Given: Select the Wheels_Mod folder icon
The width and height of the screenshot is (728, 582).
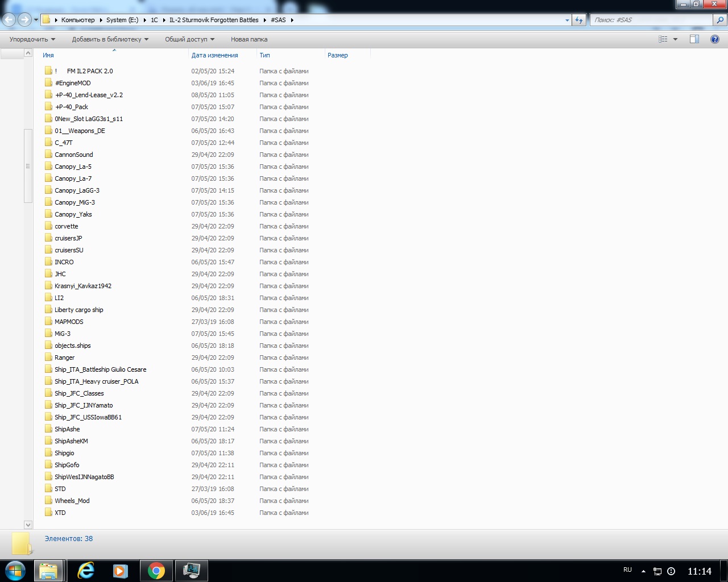Looking at the screenshot, I should (x=48, y=501).
